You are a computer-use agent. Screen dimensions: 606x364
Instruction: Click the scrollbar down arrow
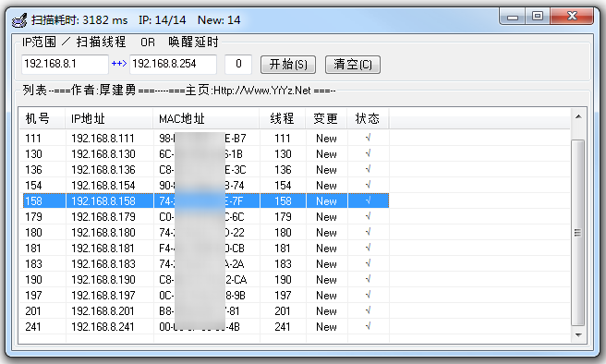click(578, 334)
